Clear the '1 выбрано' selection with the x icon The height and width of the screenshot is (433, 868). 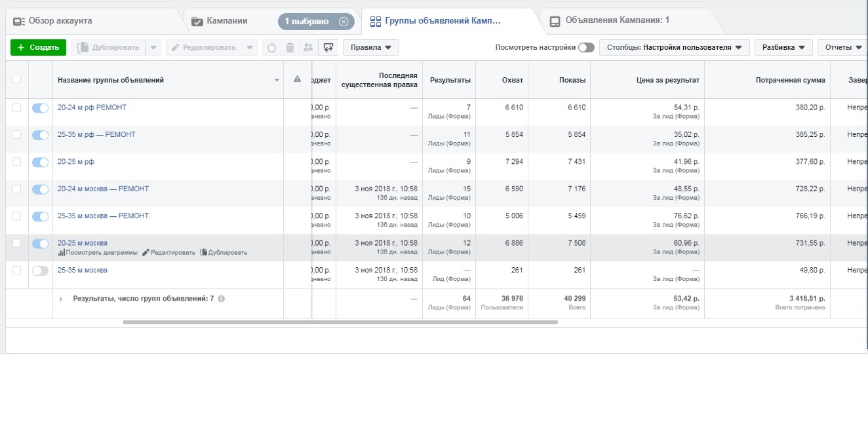343,21
